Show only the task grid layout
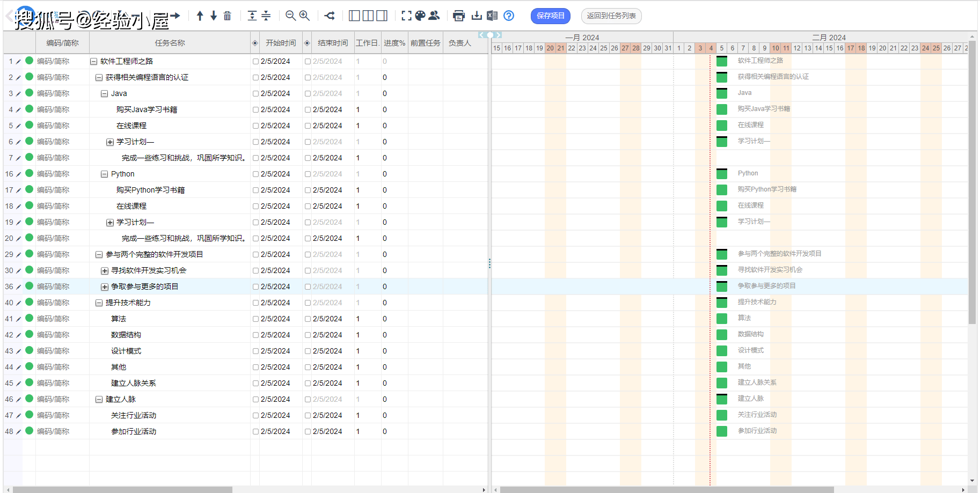This screenshot has width=980, height=493. tap(354, 16)
